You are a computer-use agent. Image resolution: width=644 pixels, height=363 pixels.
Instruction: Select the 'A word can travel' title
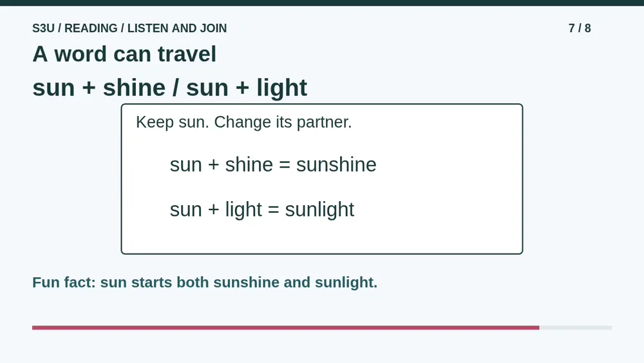[x=124, y=54]
